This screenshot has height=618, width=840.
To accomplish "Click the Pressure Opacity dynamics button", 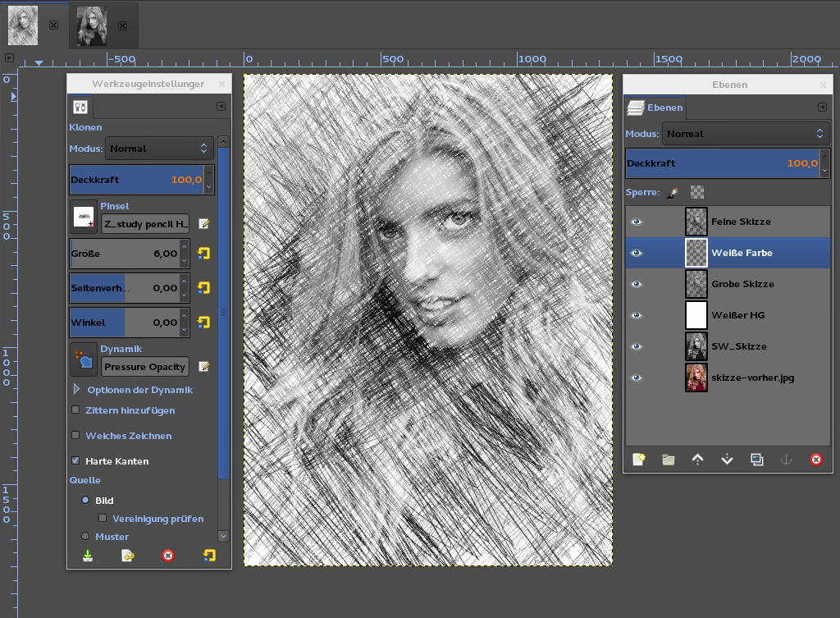I will [x=145, y=367].
